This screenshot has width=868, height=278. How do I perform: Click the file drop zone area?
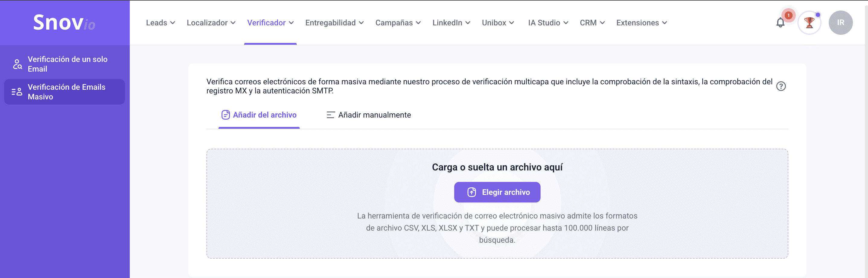coord(303,202)
